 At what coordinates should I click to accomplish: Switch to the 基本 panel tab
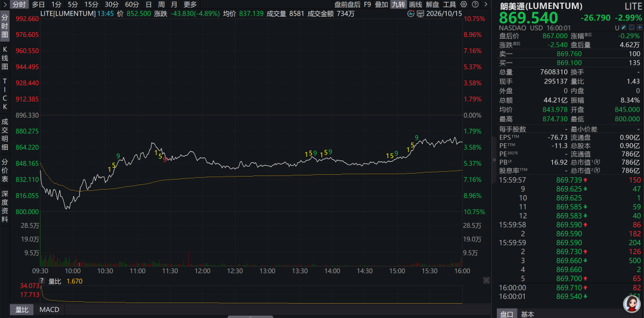(x=528, y=314)
